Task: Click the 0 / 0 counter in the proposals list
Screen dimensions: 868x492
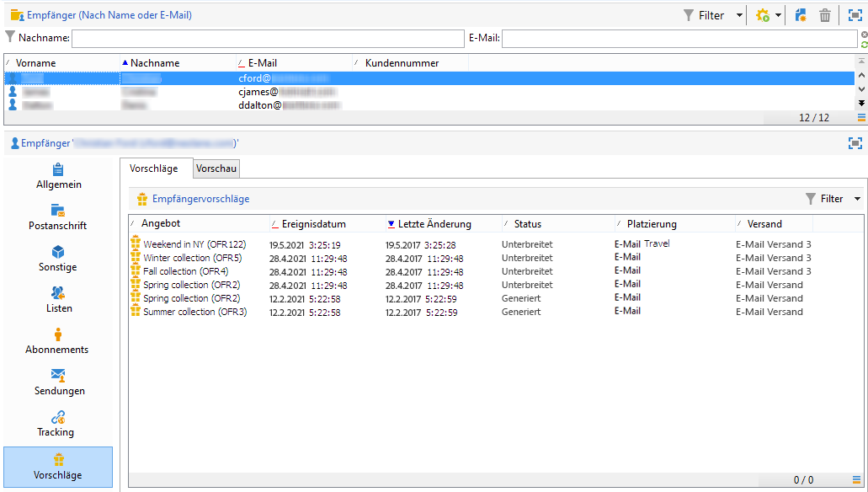Action: click(x=803, y=480)
